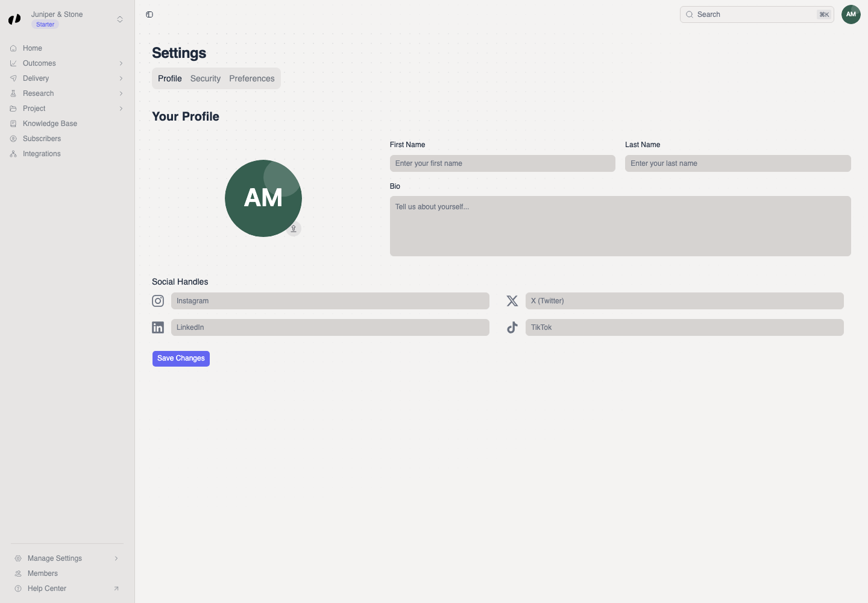Click the First Name input field
Image resolution: width=868 pixels, height=603 pixels.
[503, 163]
